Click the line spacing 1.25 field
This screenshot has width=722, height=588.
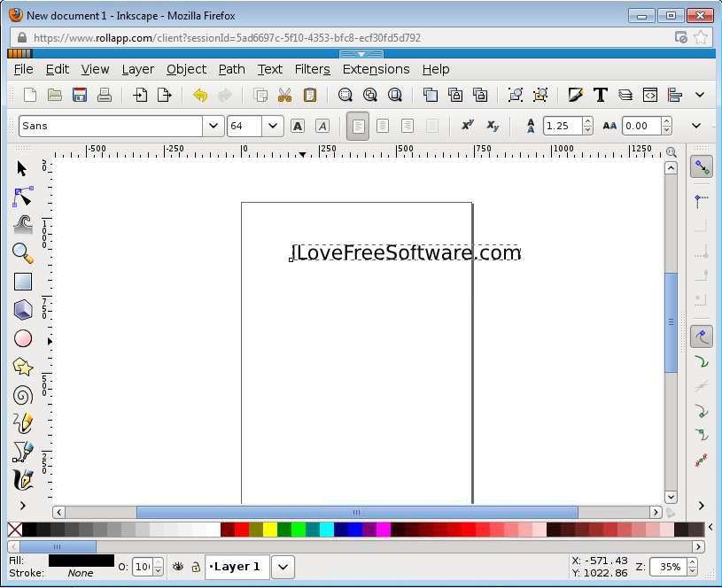tap(563, 126)
